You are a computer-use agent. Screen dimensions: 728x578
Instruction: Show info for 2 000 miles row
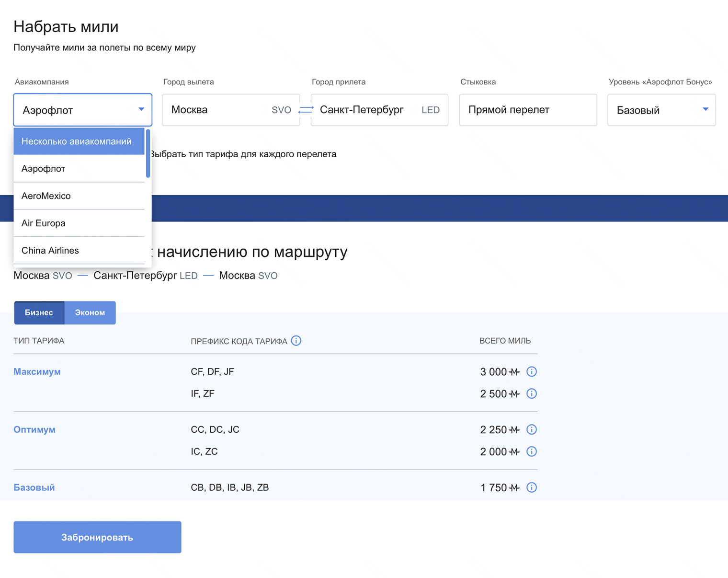tap(532, 451)
